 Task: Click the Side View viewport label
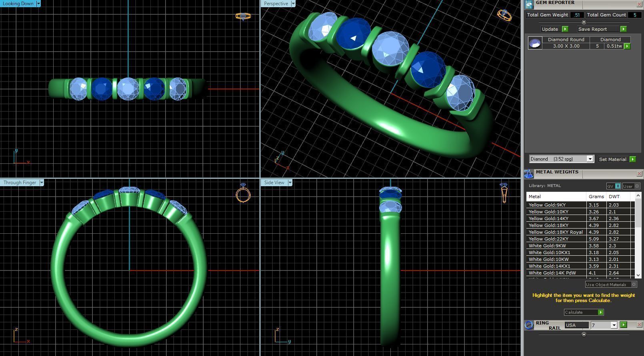274,183
